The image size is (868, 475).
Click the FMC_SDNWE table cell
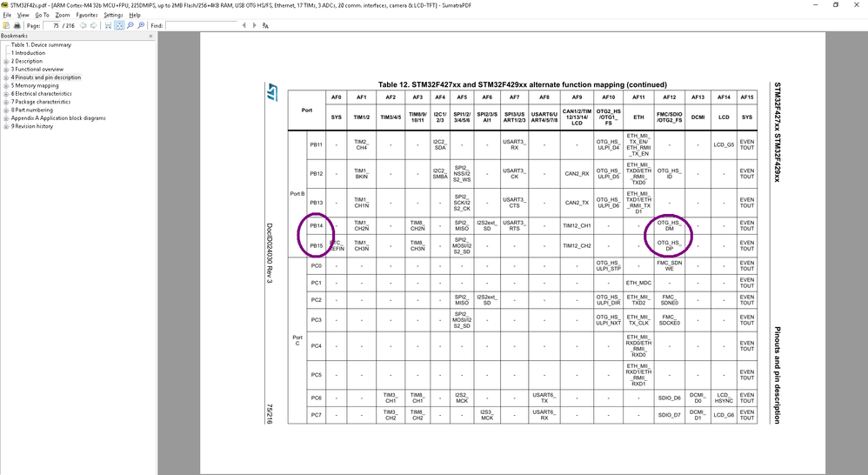[670, 265]
